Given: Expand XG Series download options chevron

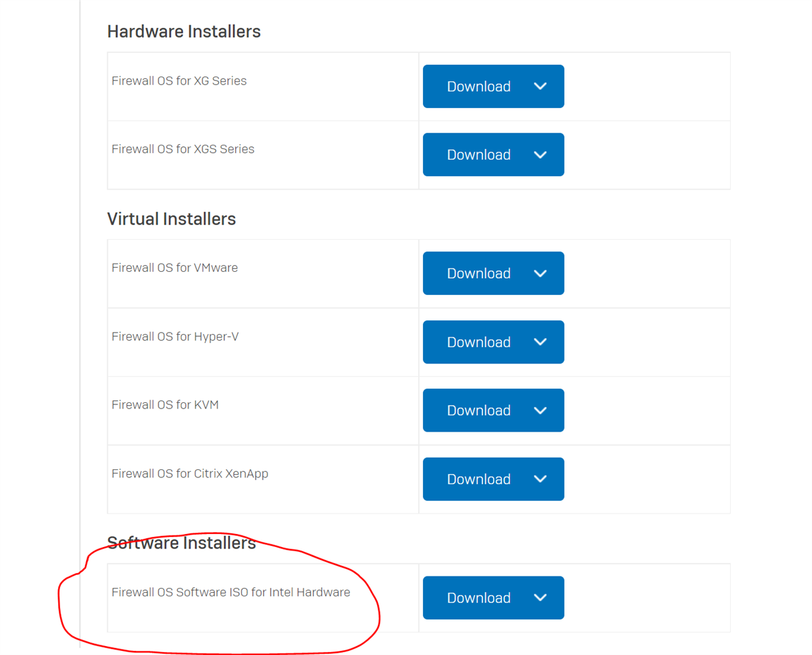Looking at the screenshot, I should (x=540, y=87).
